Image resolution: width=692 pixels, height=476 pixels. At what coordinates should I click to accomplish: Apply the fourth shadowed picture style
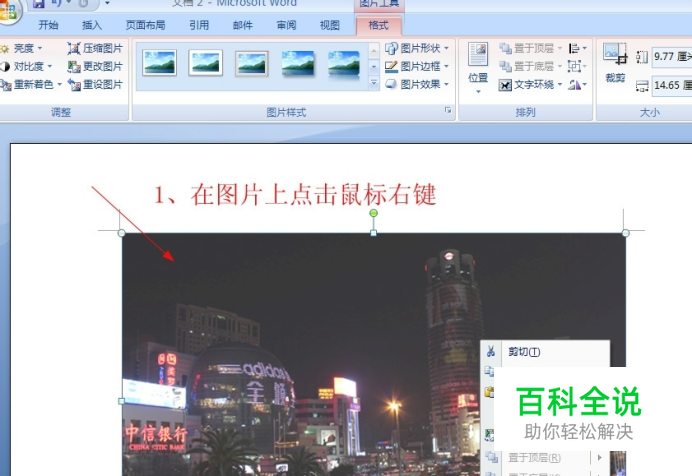[x=298, y=64]
